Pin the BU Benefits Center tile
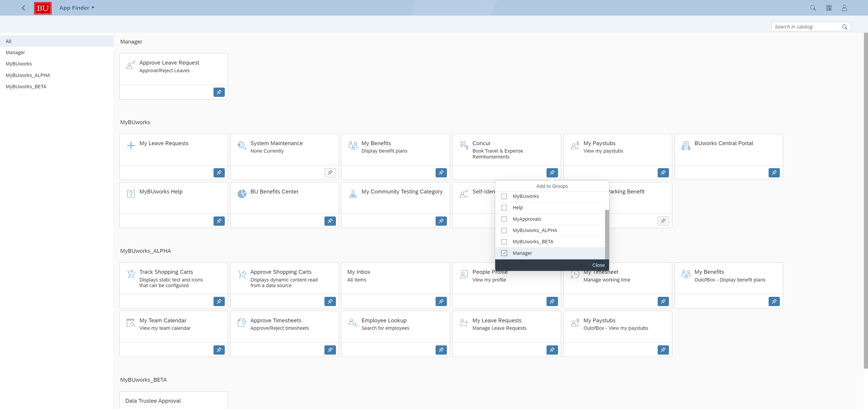The height and width of the screenshot is (409, 868). (x=330, y=221)
